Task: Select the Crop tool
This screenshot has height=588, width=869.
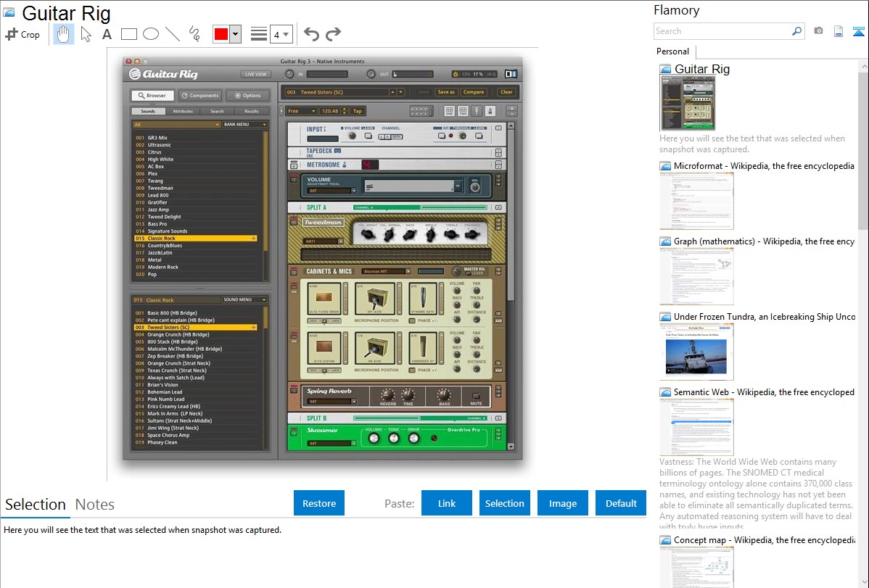Action: 22,34
